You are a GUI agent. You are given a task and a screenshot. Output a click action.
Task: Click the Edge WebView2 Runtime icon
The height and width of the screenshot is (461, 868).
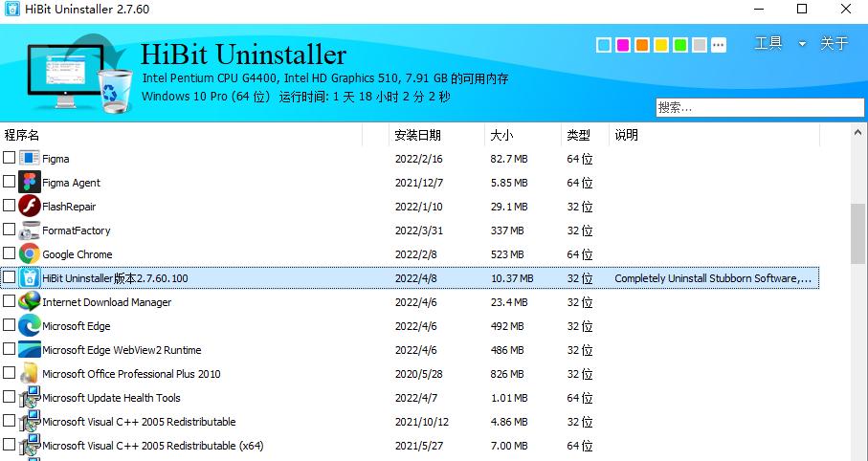(x=30, y=349)
